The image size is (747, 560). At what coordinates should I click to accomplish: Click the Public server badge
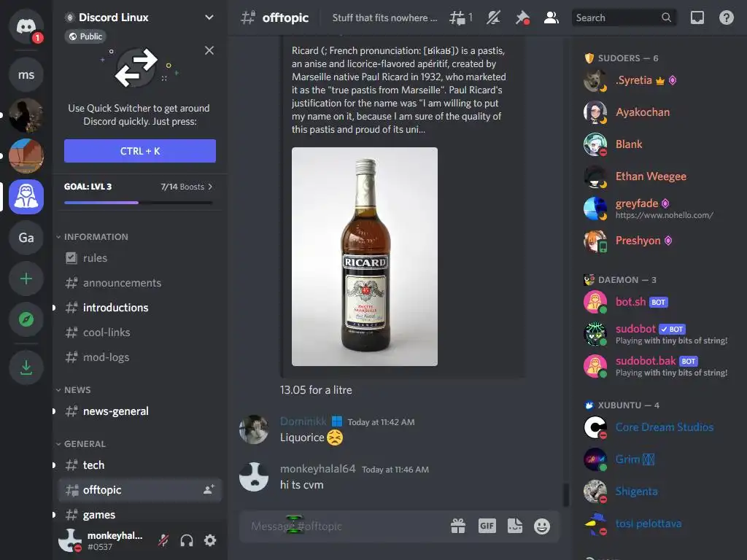pyautogui.click(x=86, y=36)
